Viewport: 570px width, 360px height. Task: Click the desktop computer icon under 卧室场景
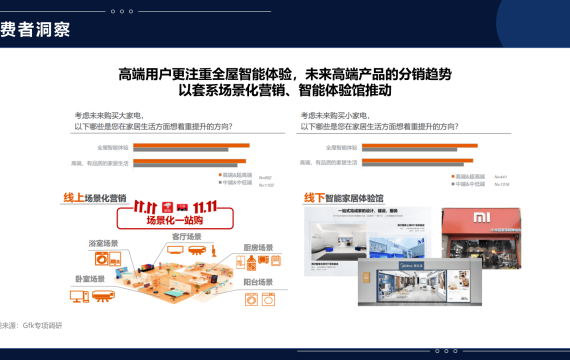[x=79, y=296]
